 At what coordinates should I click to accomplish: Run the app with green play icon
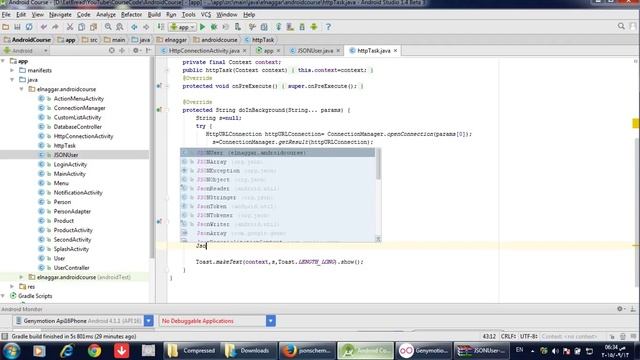[202, 27]
